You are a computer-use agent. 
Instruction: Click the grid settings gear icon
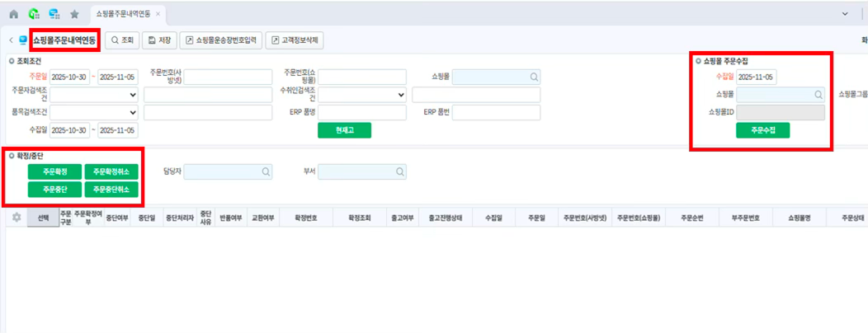click(x=16, y=218)
